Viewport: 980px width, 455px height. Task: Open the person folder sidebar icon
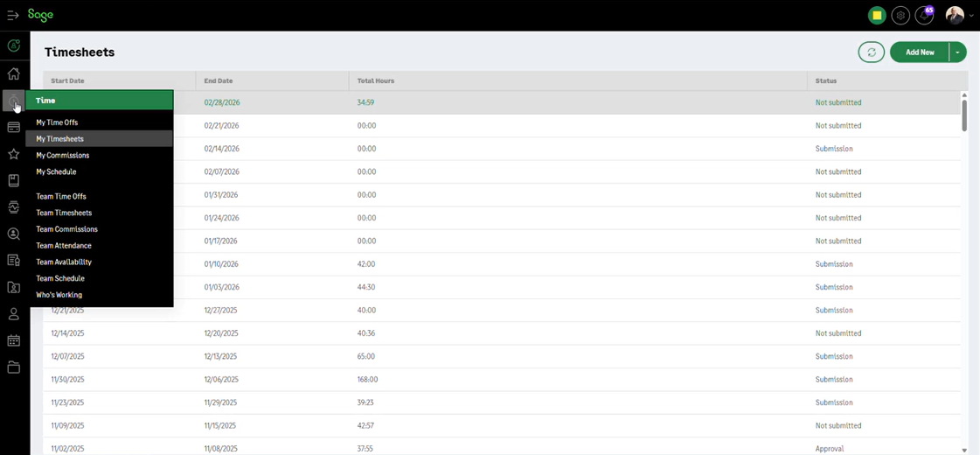click(x=14, y=287)
